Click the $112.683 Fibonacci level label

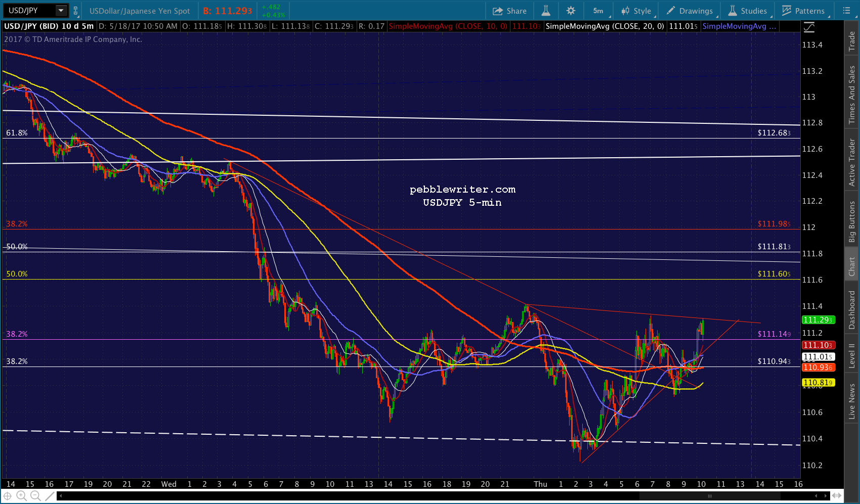pos(774,133)
